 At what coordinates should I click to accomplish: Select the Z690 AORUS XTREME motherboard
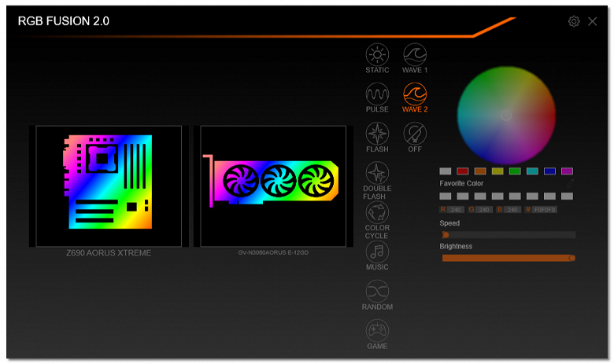[x=109, y=186]
